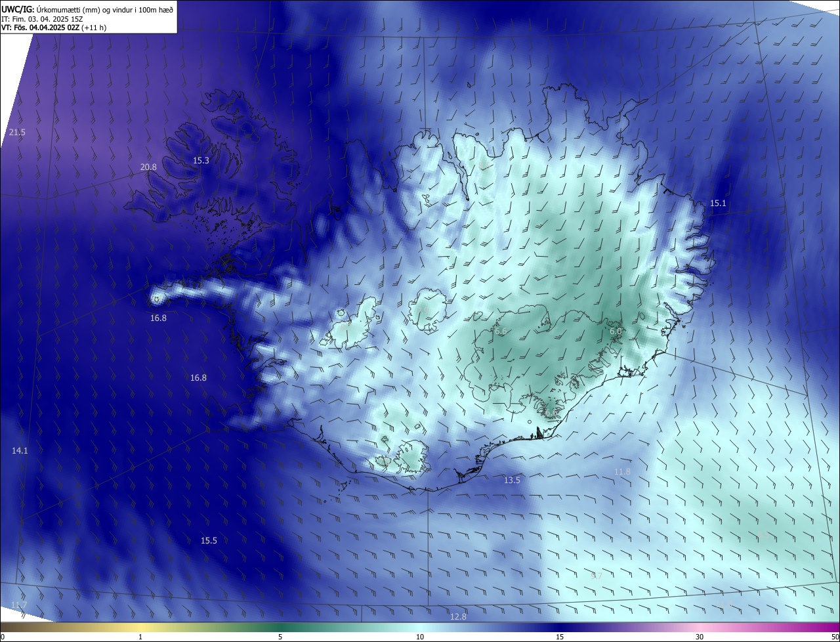Click the 12.8 value above the colour bar
The height and width of the screenshot is (642, 840).
pyautogui.click(x=458, y=616)
